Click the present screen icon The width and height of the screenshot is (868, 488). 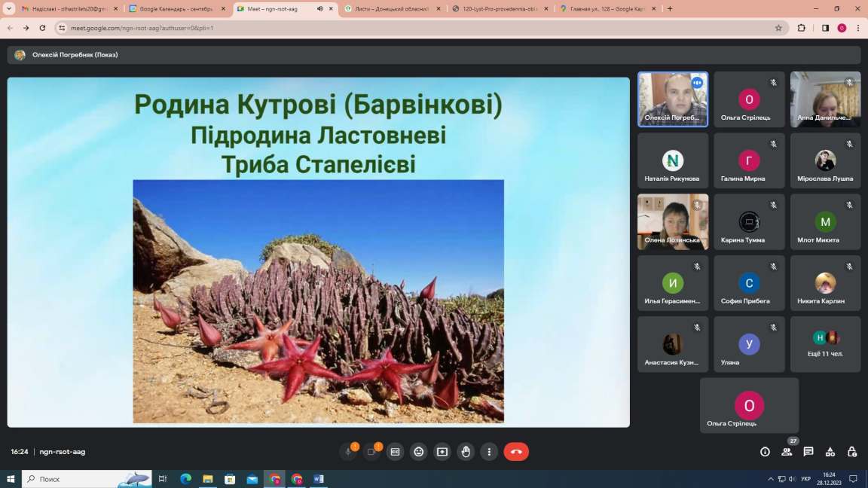point(442,452)
